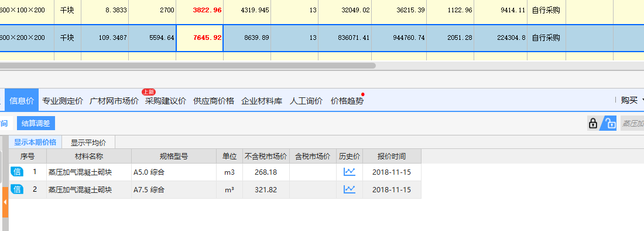Open the 供应商价格 tab

pos(214,101)
